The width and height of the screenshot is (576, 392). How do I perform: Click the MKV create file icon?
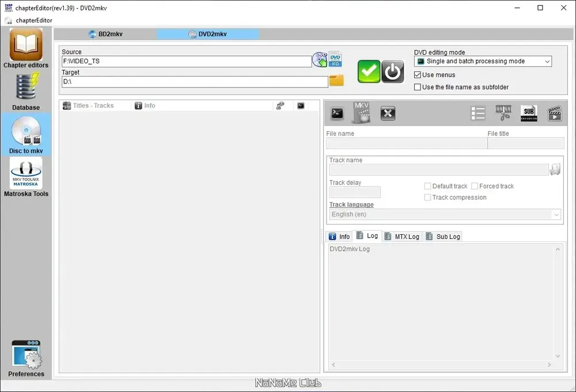click(362, 113)
